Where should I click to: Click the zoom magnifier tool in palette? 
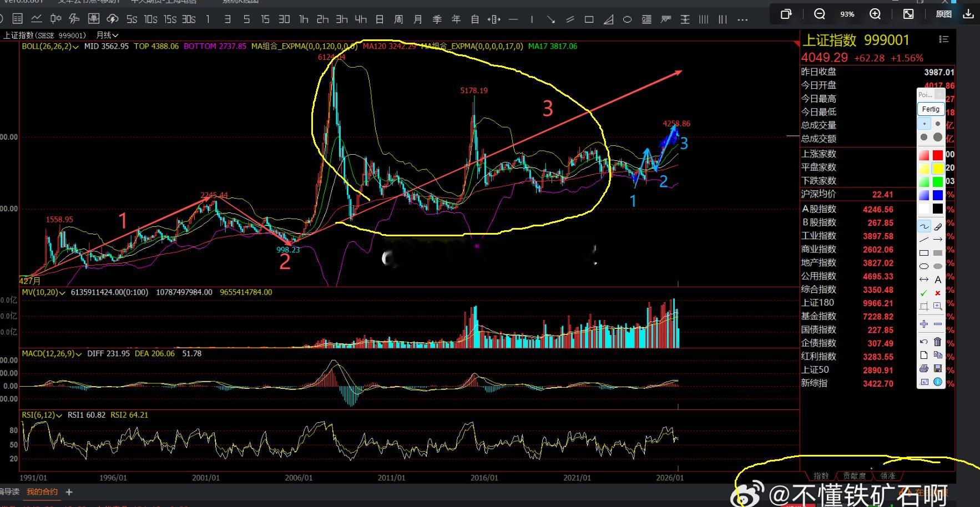click(938, 306)
